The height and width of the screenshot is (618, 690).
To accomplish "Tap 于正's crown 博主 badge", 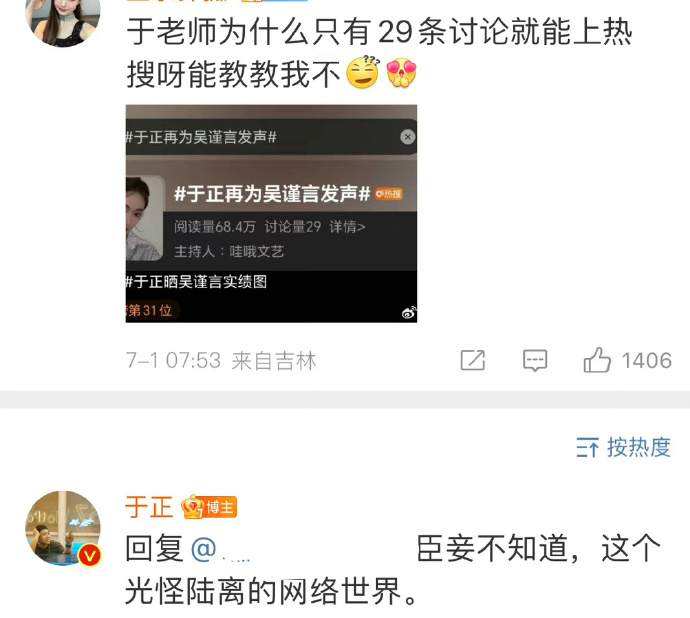I will coord(209,507).
